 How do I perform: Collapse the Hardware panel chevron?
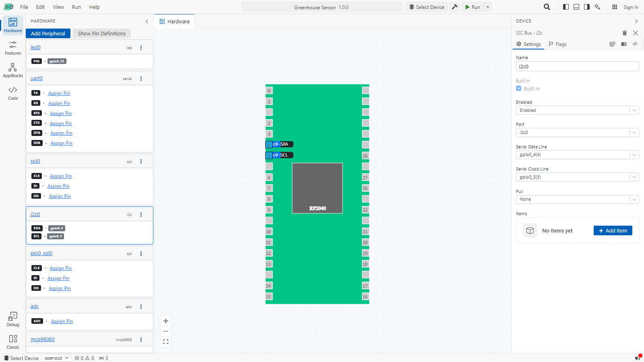(x=147, y=21)
